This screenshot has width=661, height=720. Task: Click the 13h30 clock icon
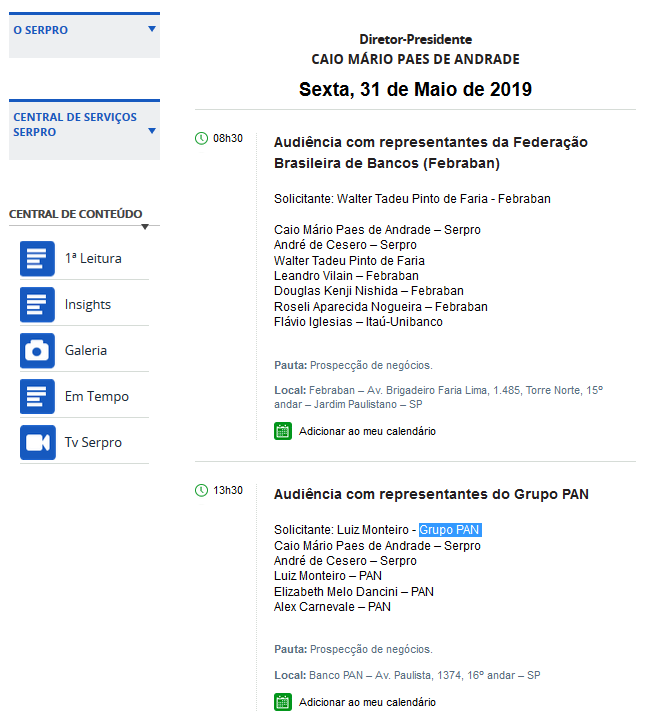(201, 490)
